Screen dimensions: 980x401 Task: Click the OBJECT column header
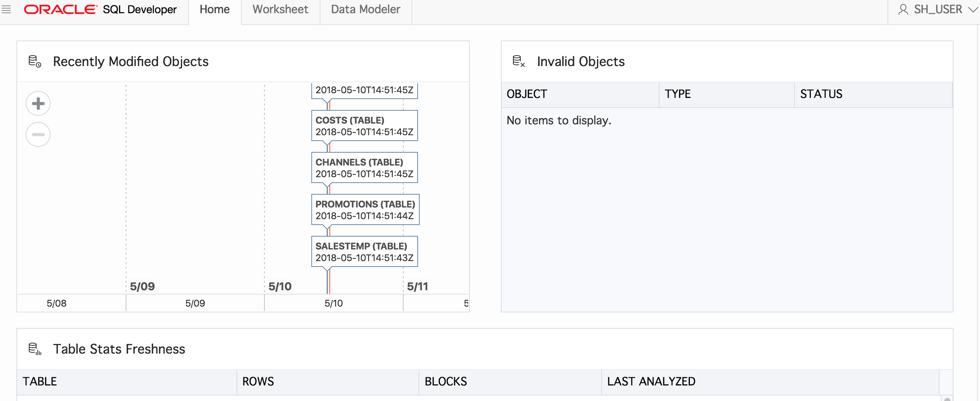527,94
